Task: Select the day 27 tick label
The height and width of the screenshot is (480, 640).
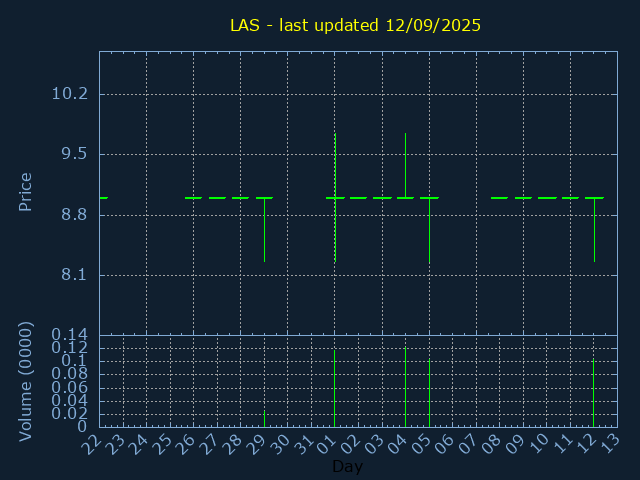Action: coord(208,444)
